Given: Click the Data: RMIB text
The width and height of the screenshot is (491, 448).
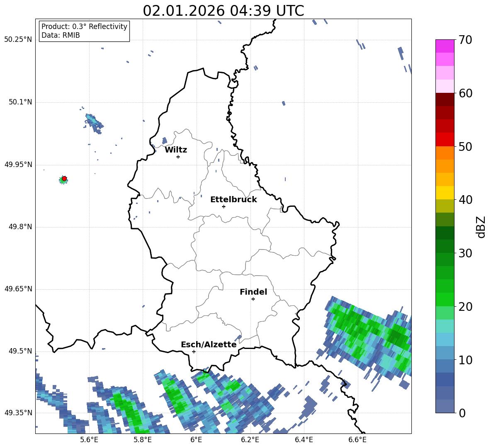Looking at the screenshot, I should 61,35.
